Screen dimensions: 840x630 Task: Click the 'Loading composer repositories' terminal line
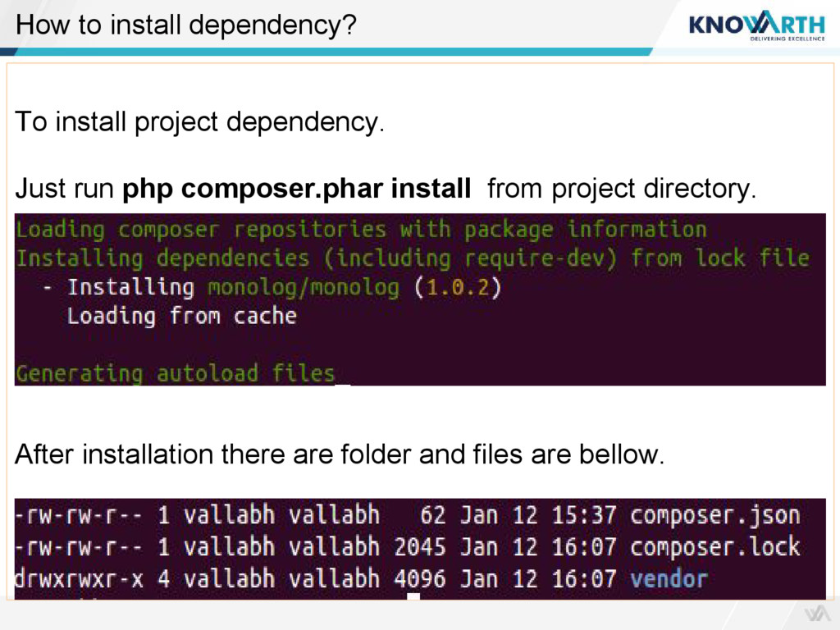(x=361, y=230)
